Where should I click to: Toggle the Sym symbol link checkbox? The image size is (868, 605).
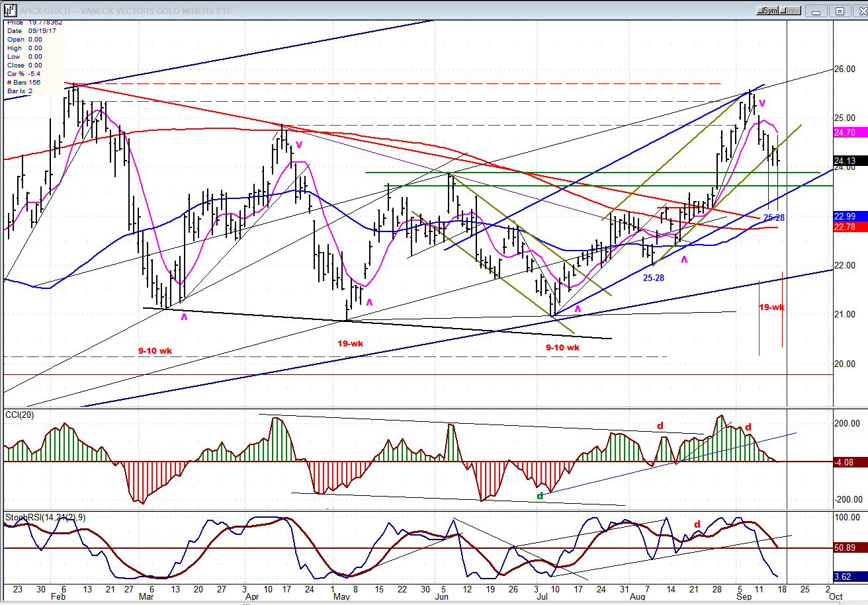pyautogui.click(x=769, y=11)
